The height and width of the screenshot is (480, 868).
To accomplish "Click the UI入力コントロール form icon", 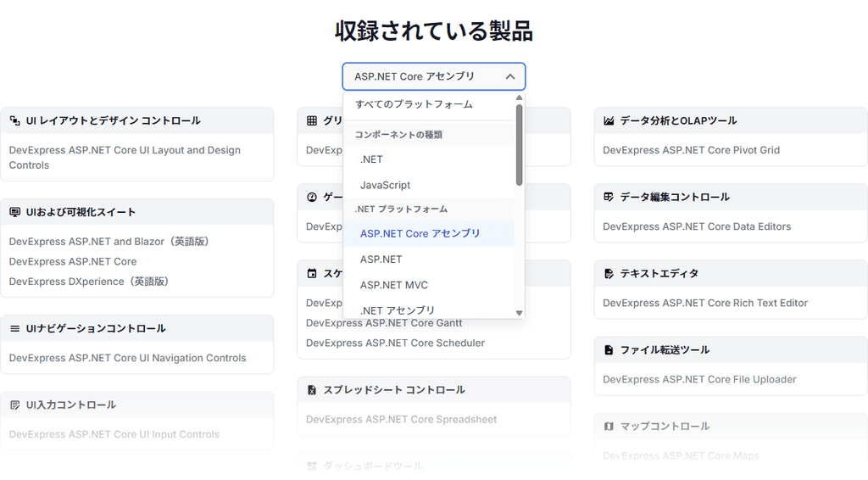I will pos(15,405).
